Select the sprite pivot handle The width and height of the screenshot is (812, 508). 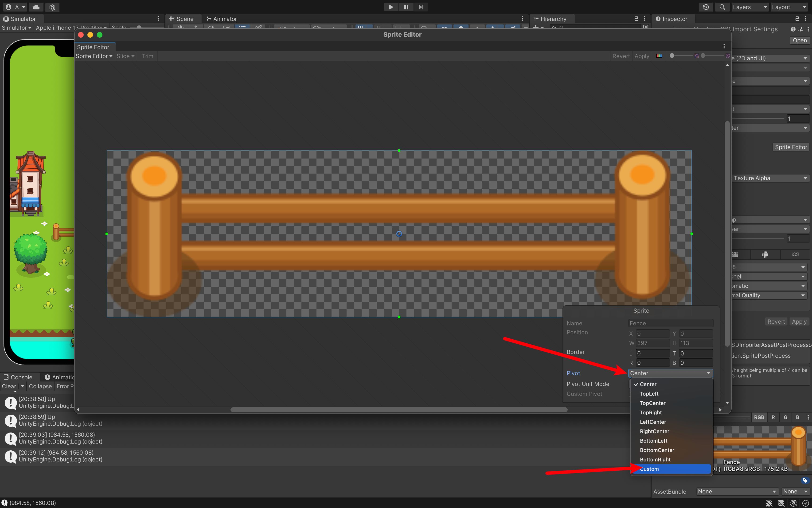pyautogui.click(x=399, y=234)
